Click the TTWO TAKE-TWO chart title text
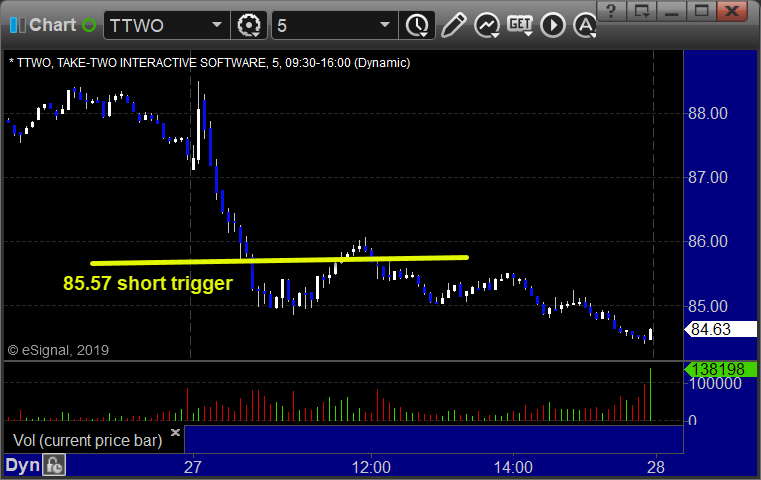This screenshot has width=761, height=480. coord(210,63)
